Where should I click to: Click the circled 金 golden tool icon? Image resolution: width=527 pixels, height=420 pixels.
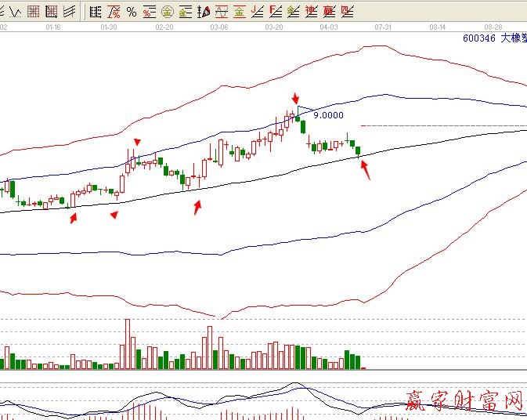(168, 12)
